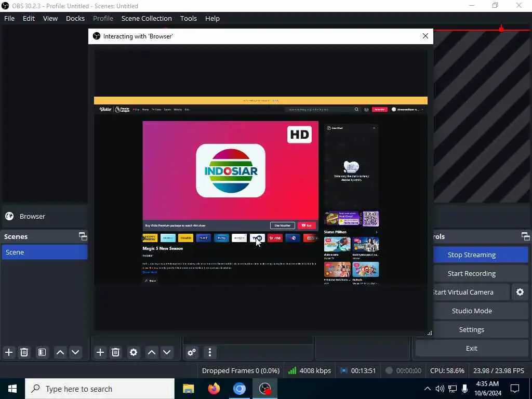
Task: Select the TVRI channel logo
Action: pyautogui.click(x=257, y=238)
